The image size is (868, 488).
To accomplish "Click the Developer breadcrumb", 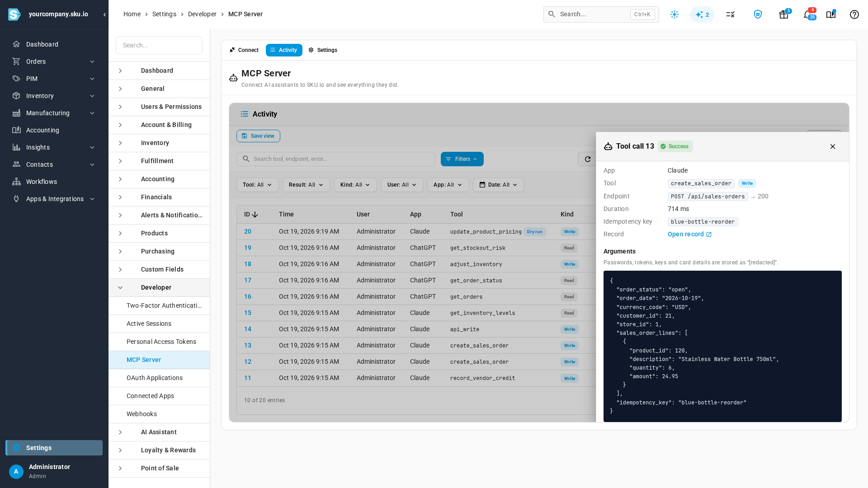I will [202, 14].
